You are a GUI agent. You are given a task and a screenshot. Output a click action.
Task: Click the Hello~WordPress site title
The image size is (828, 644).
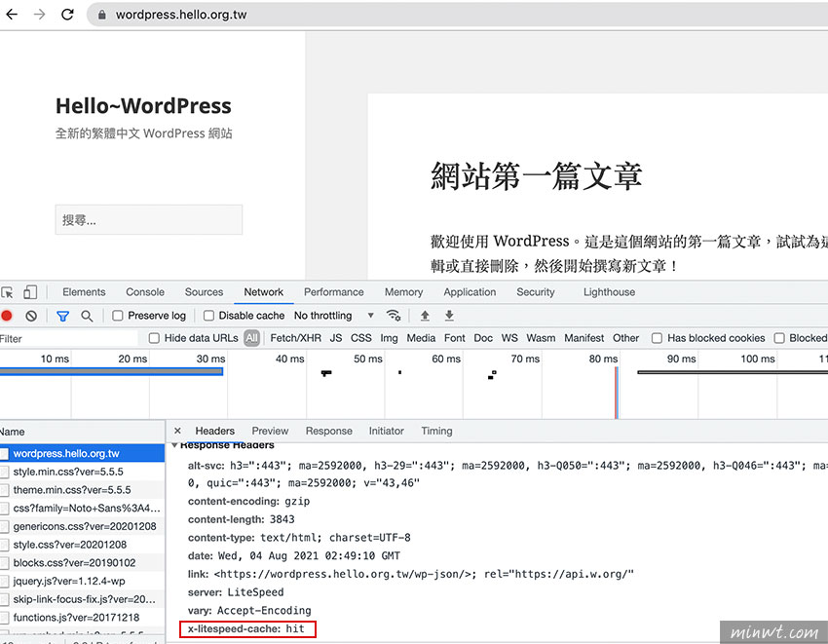pyautogui.click(x=143, y=105)
